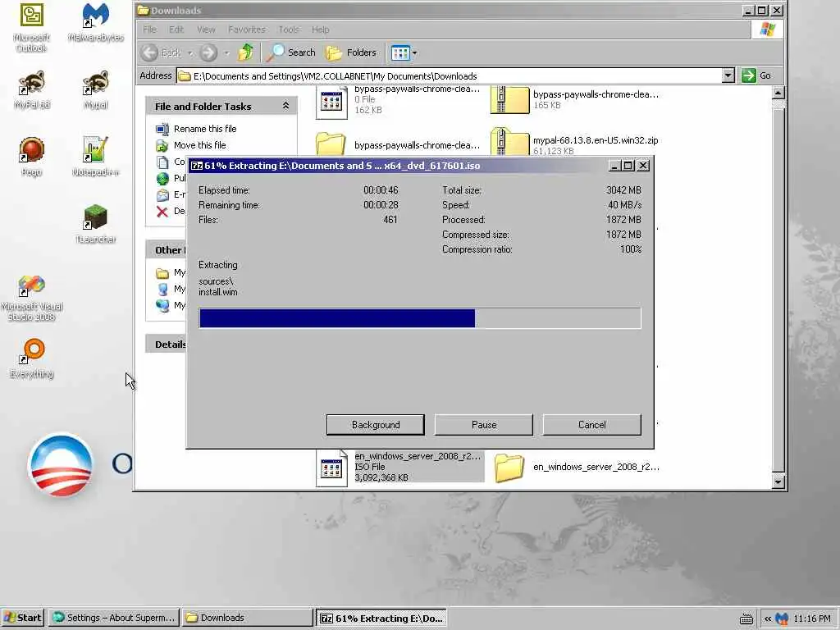Select en_windows_server_2008_r2 ISO file
This screenshot has width=840, height=630.
[x=399, y=467]
